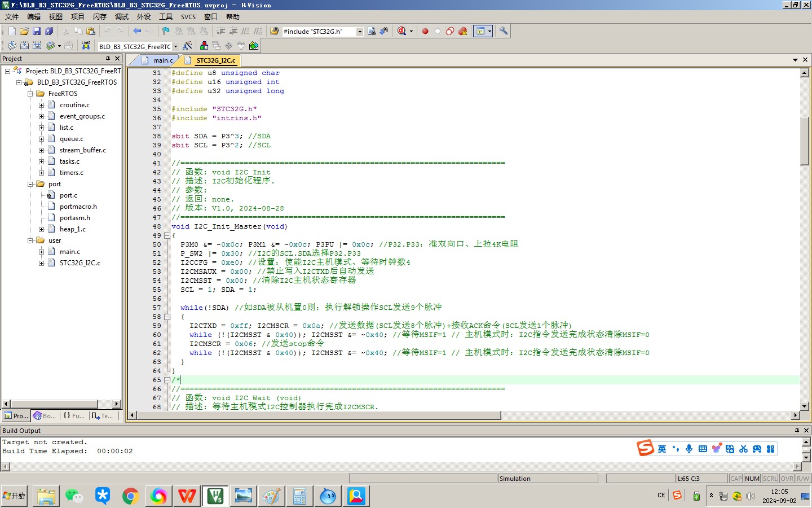Switch to the Functions tab in the Project panel
The width and height of the screenshot is (812, 508).
click(74, 416)
